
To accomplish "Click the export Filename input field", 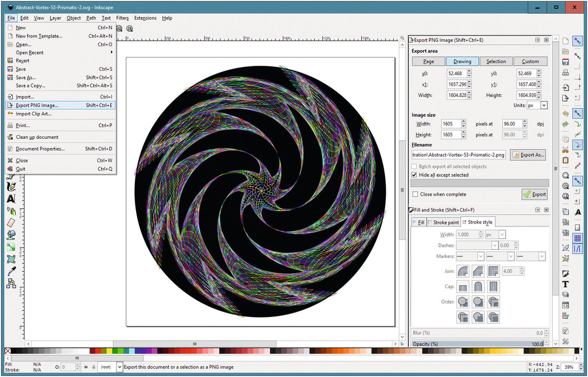I will click(459, 155).
